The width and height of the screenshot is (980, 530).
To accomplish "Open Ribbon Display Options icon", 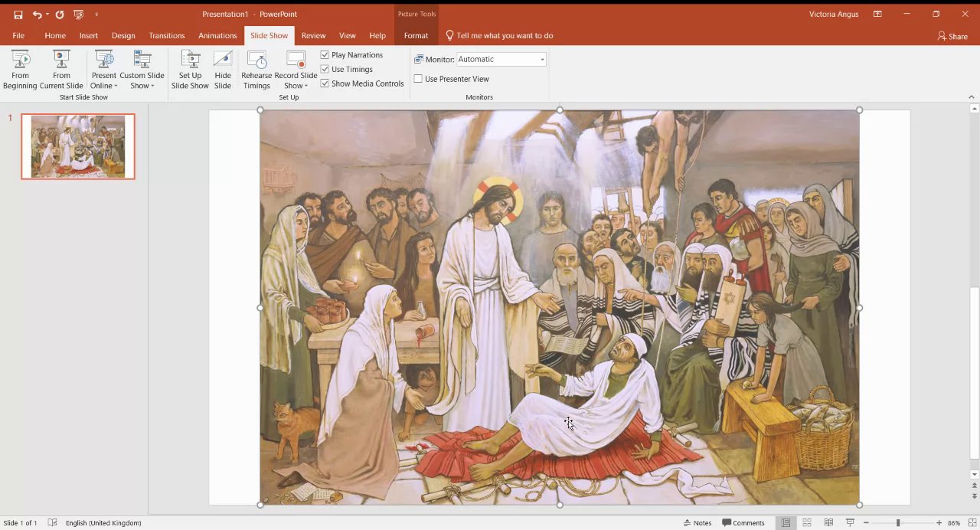I will 877,14.
